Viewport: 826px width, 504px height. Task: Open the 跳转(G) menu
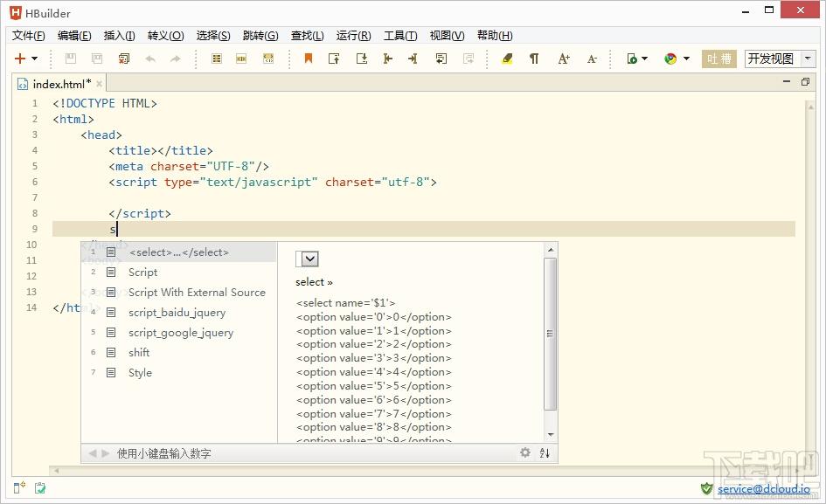(x=260, y=35)
